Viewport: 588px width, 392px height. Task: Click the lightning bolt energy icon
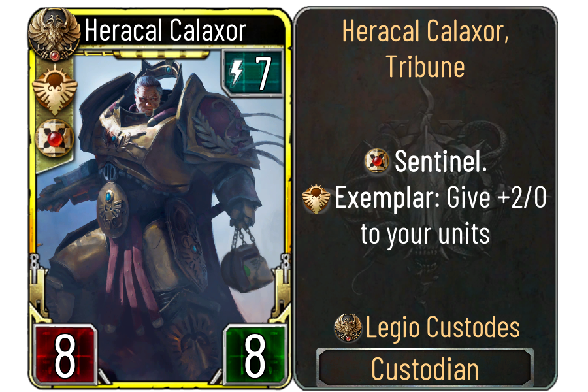click(237, 73)
